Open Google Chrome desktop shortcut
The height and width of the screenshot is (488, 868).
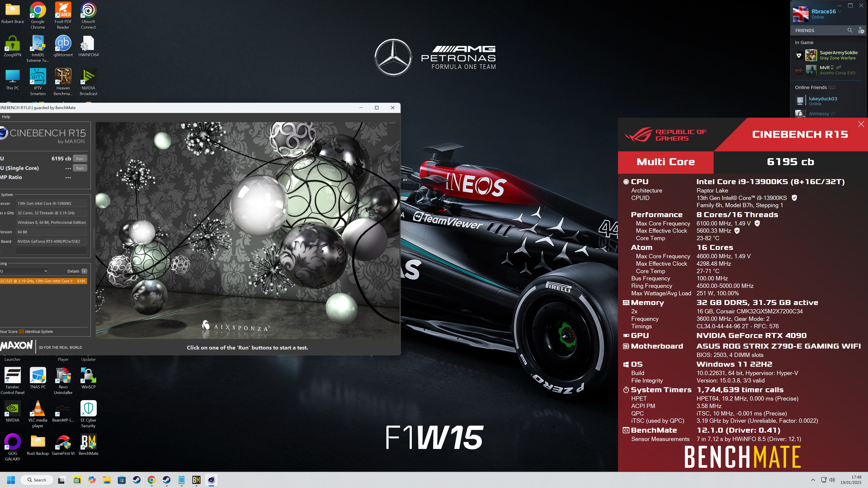click(x=38, y=16)
